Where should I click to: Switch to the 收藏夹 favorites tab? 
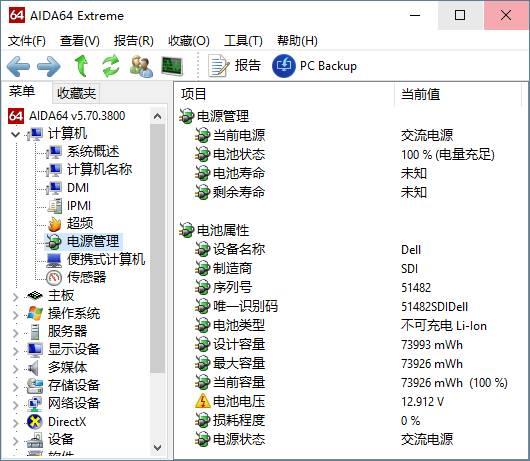pyautogui.click(x=76, y=93)
